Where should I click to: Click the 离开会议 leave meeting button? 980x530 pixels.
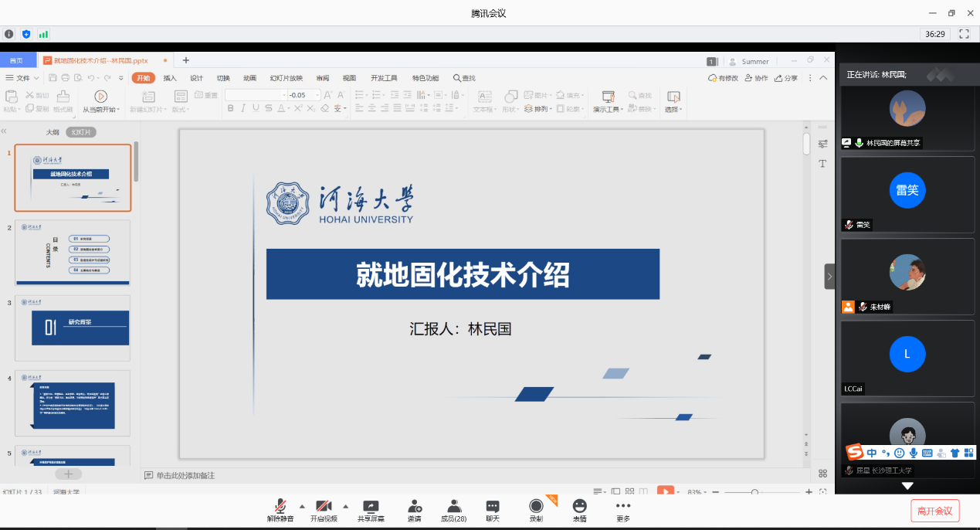point(934,511)
